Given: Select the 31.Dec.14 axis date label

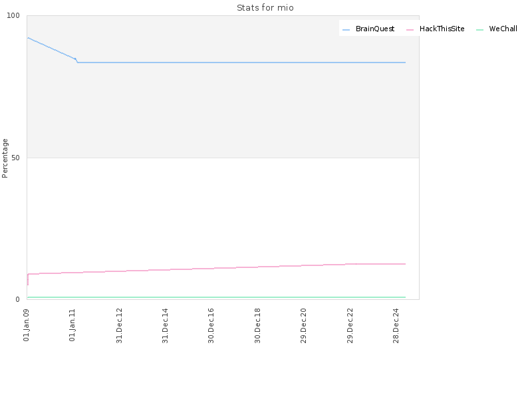Looking at the screenshot, I should pos(165,325).
